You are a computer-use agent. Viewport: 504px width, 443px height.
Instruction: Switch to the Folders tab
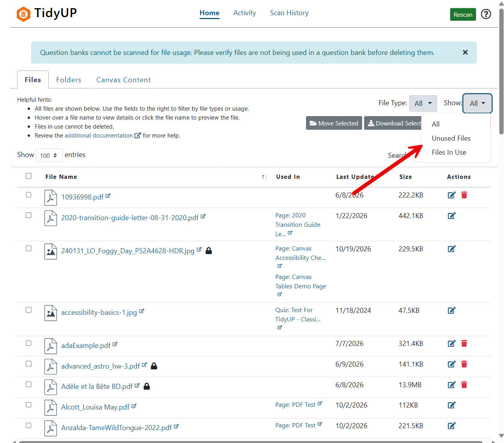pyautogui.click(x=69, y=80)
